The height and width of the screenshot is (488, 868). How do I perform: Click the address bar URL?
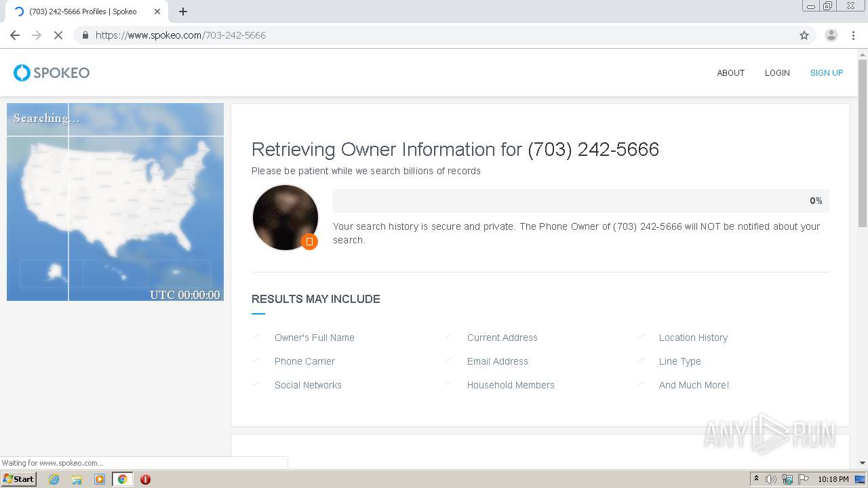[180, 35]
